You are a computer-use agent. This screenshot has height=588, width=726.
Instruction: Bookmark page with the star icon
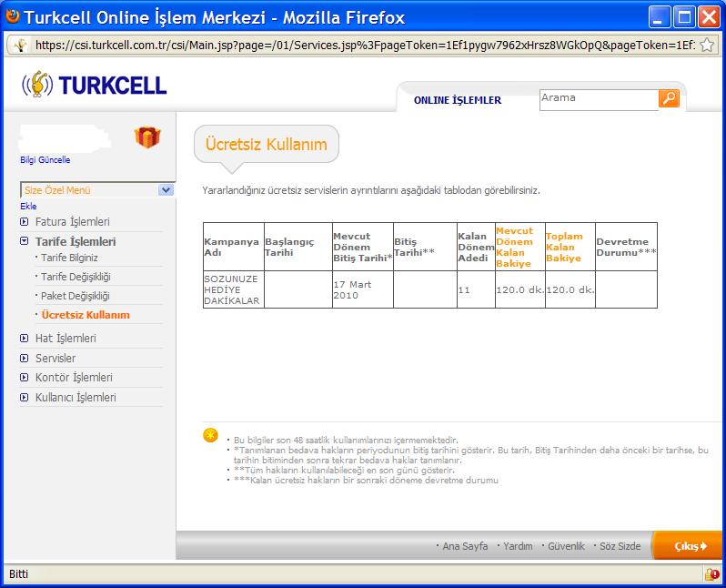click(707, 45)
